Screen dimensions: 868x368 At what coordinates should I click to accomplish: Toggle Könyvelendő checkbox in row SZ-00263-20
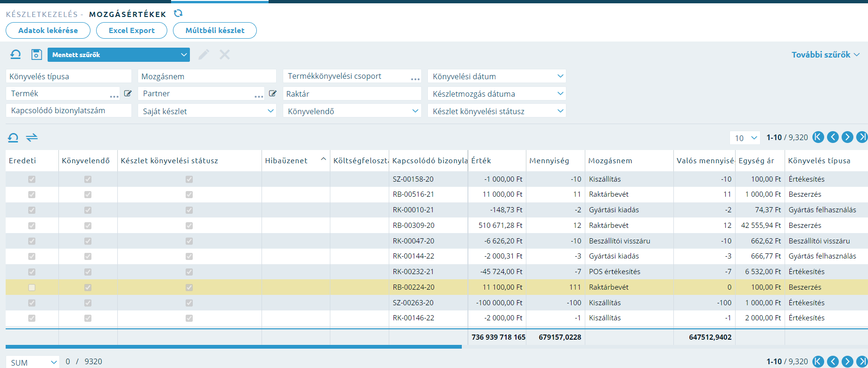click(88, 303)
